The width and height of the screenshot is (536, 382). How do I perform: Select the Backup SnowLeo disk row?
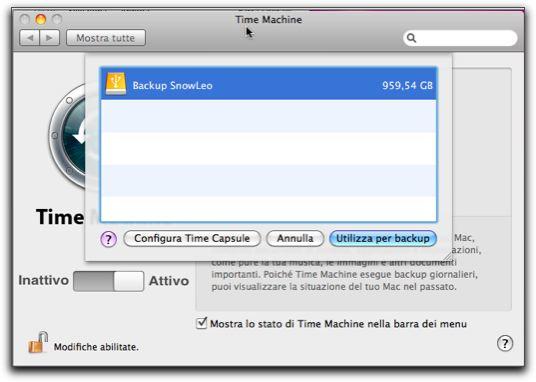click(268, 84)
